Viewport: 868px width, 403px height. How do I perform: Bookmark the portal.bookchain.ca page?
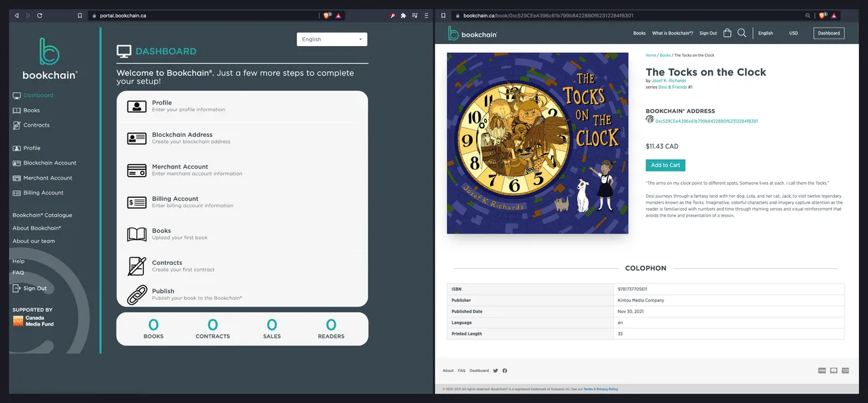(x=80, y=15)
